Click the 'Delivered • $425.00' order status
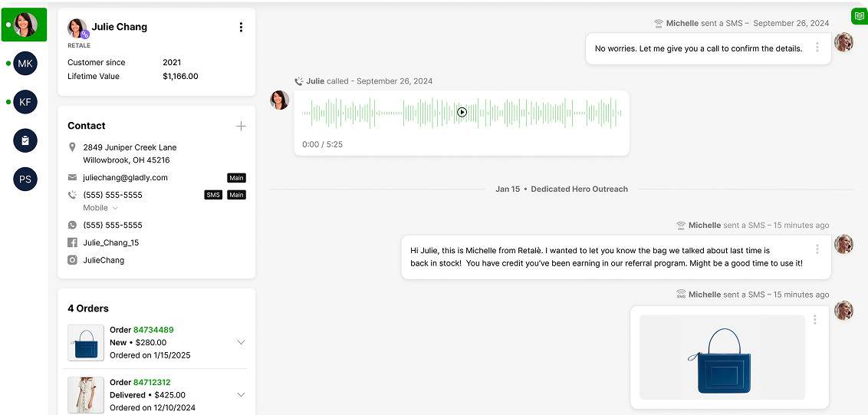 tap(147, 395)
